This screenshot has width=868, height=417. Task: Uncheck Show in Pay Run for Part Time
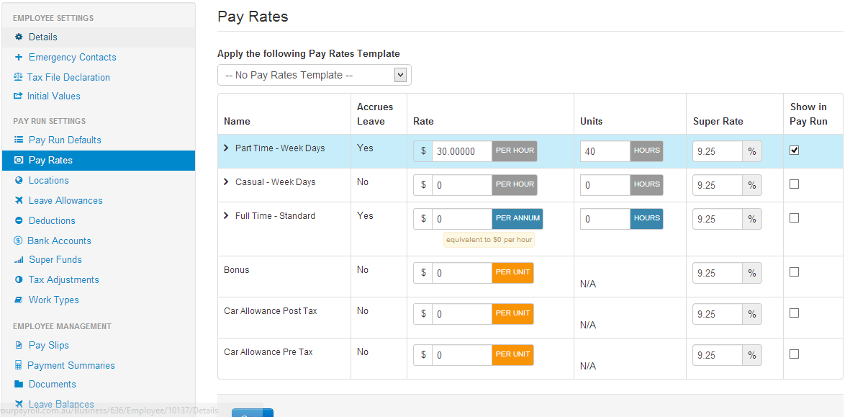(x=794, y=151)
